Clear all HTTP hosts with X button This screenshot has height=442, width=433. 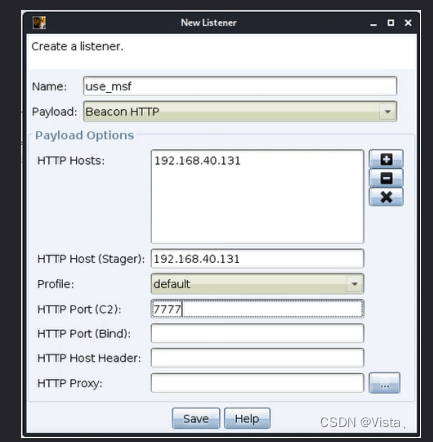click(386, 197)
